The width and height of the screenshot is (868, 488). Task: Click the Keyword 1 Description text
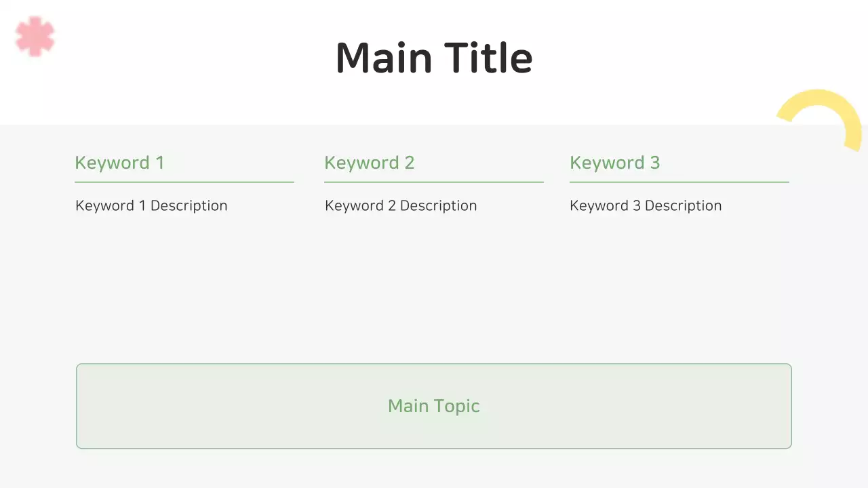(151, 206)
